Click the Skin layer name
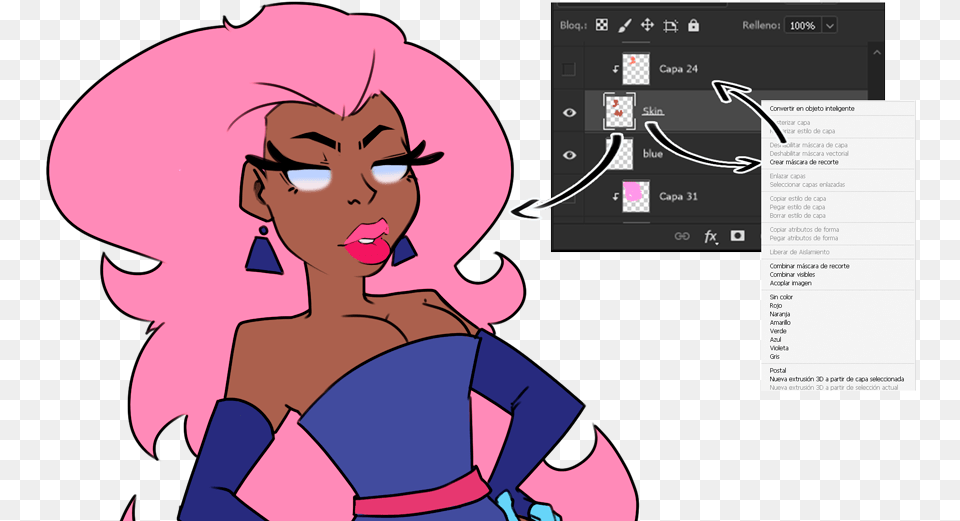Screen dimensions: 960x521 tap(653, 111)
